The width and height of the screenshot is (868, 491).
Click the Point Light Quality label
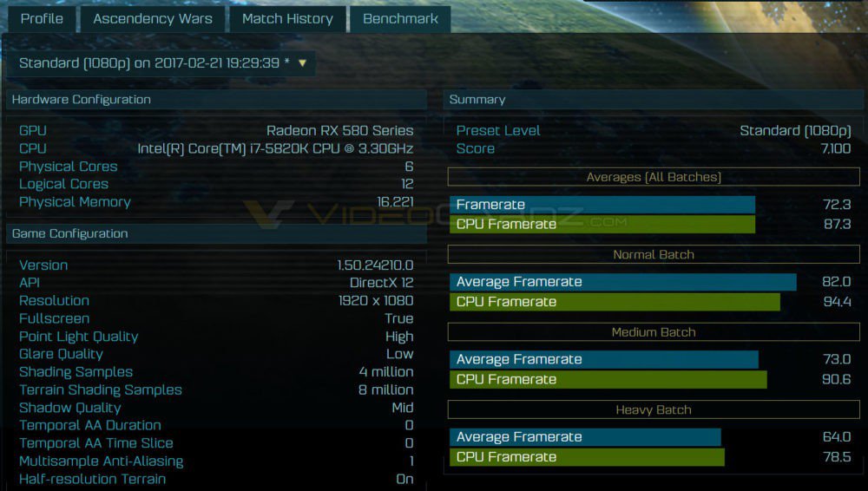(x=79, y=337)
